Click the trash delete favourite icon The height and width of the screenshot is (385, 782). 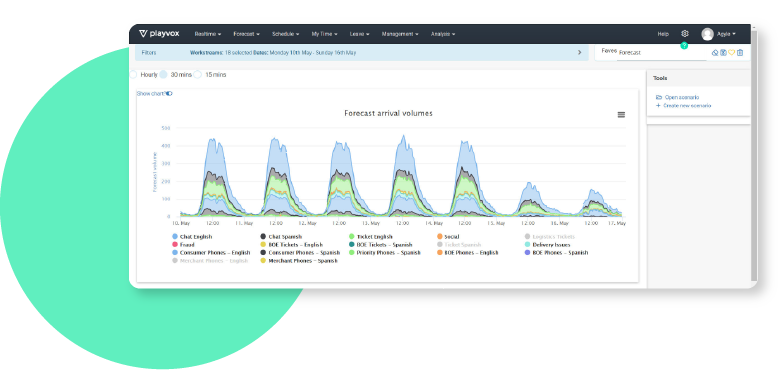[740, 52]
